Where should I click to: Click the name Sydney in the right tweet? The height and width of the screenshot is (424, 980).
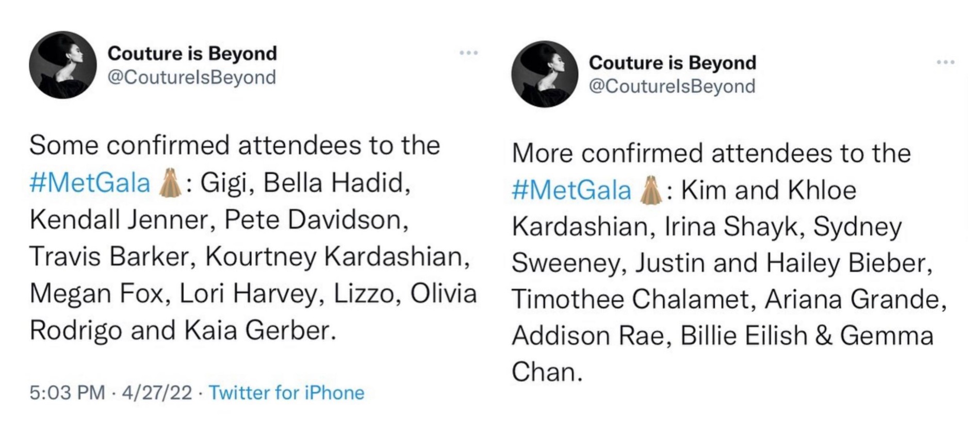point(857,227)
